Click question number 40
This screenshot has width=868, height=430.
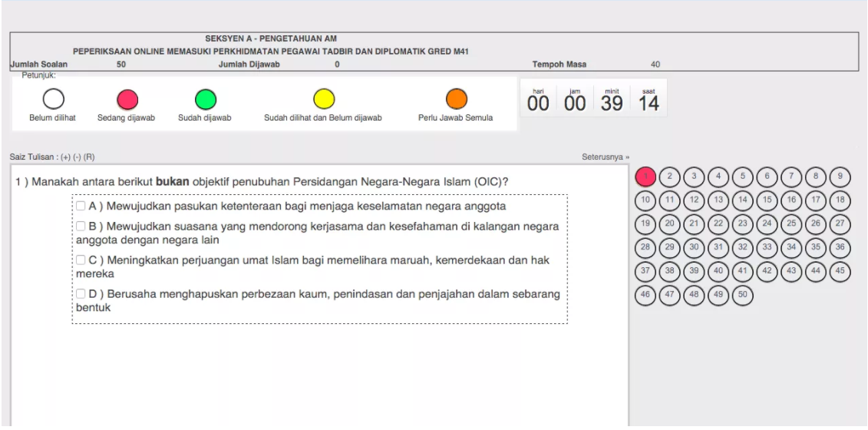pos(718,272)
